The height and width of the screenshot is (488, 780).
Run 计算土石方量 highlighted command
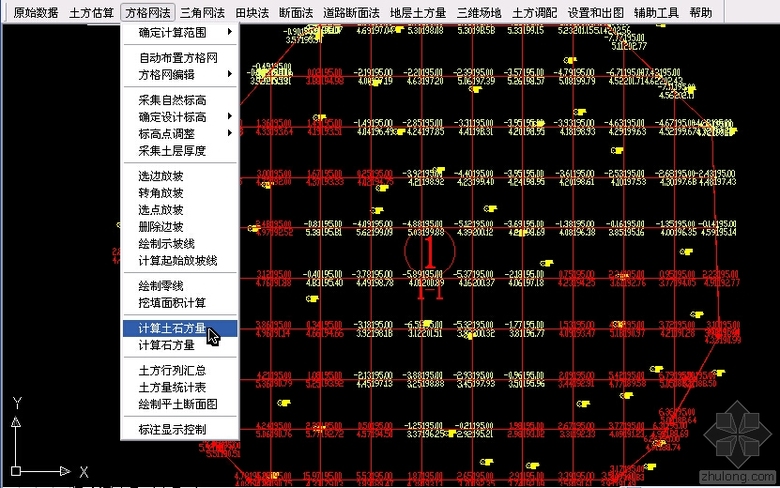[172, 328]
